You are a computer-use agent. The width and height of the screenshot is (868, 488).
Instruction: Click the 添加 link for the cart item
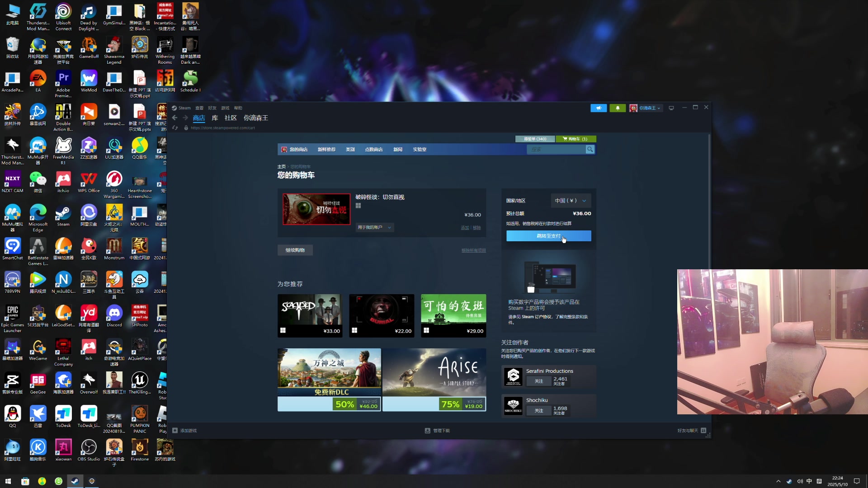465,228
